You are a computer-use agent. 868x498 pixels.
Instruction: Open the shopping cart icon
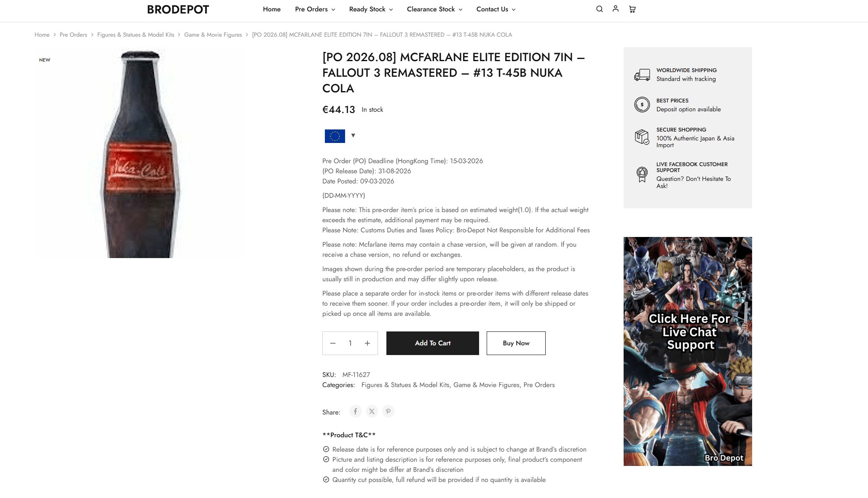coord(632,9)
